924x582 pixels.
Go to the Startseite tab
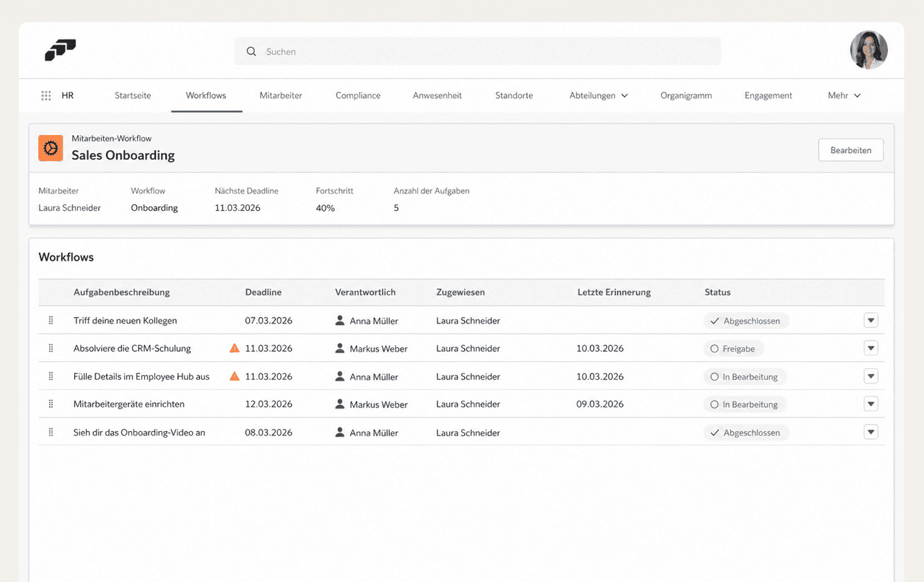tap(133, 95)
